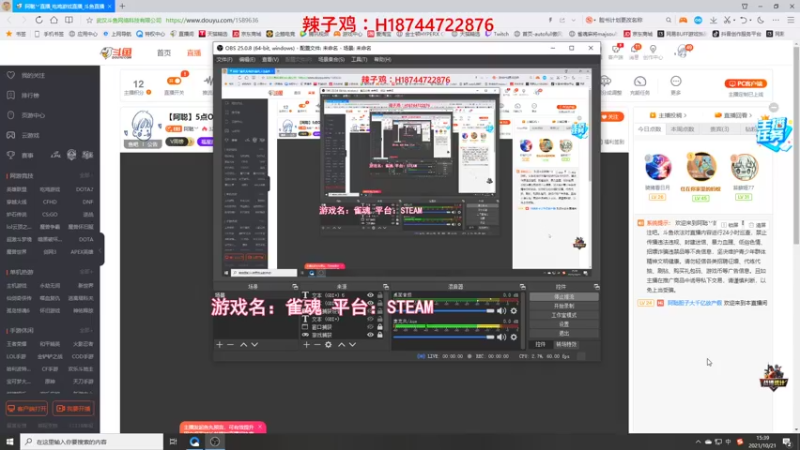Viewport: 800px width, 450px height.
Task: Open OBS 编辑(E) menu
Action: 247,60
